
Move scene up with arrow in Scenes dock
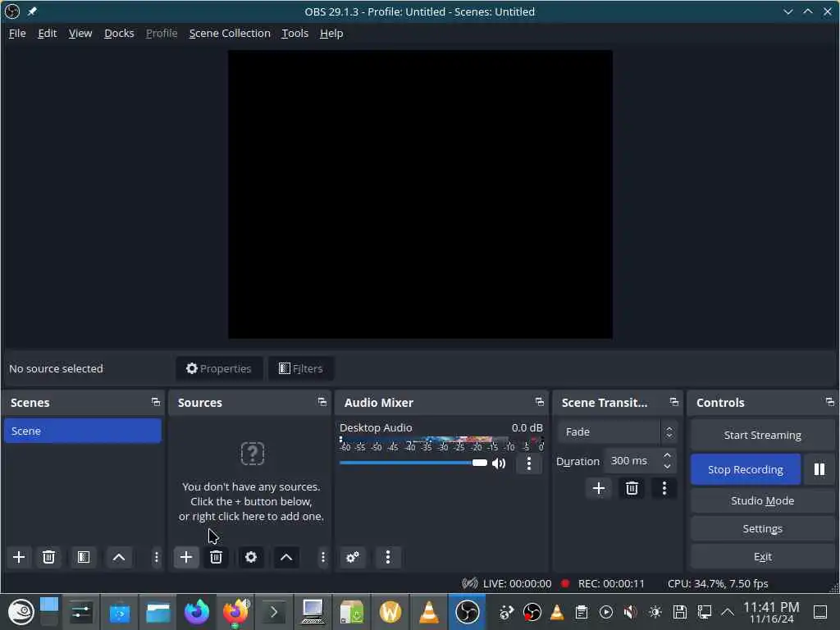point(119,557)
